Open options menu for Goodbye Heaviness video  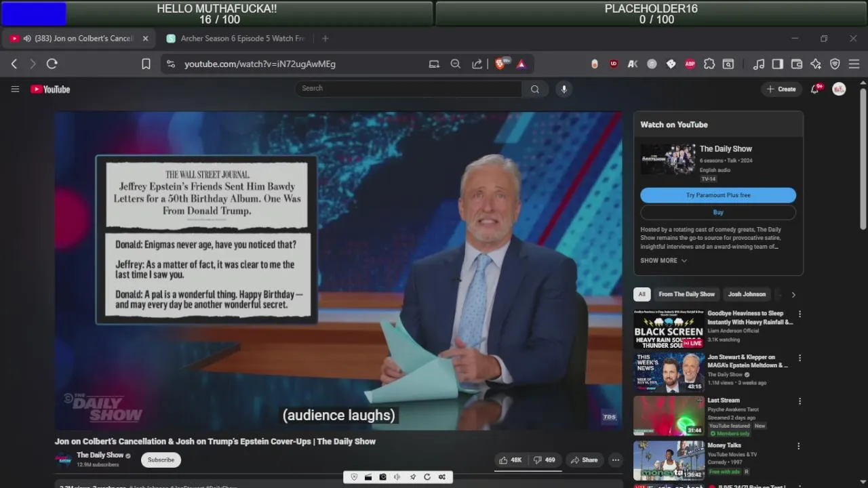800,314
